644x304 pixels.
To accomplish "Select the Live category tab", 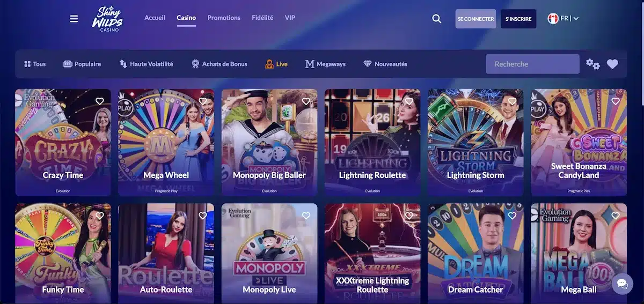I will 276,64.
